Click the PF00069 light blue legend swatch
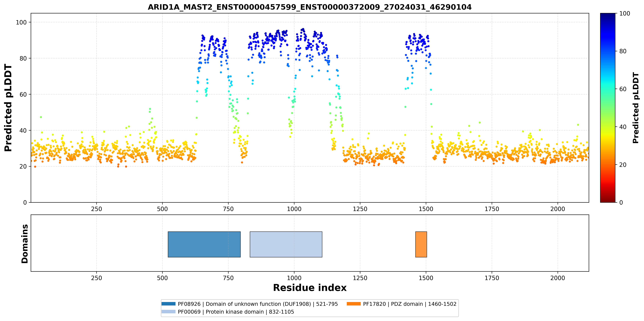Screen dimensions: 644x321 tap(168, 311)
